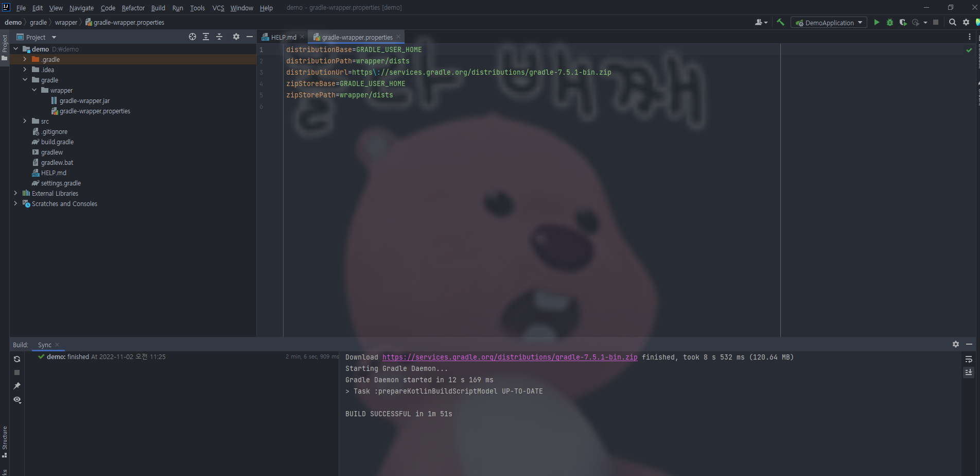Toggle scroll to end in build output
Viewport: 980px width, 476px height.
click(969, 372)
